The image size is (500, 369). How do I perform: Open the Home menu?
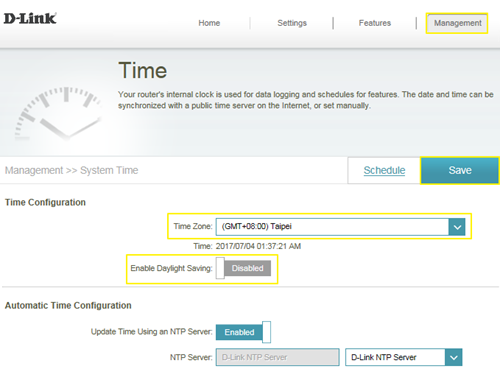pyautogui.click(x=209, y=23)
